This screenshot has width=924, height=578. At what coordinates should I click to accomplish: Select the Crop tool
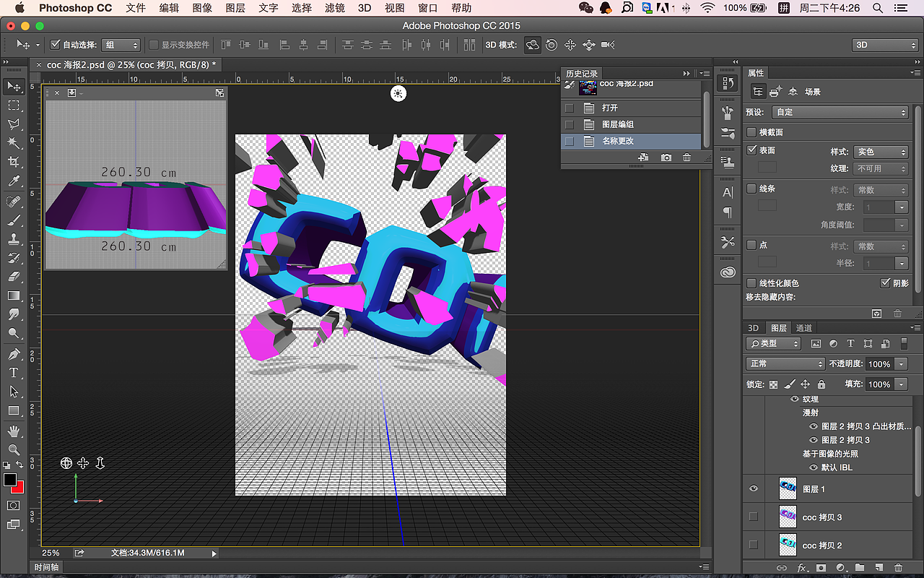[x=14, y=162]
